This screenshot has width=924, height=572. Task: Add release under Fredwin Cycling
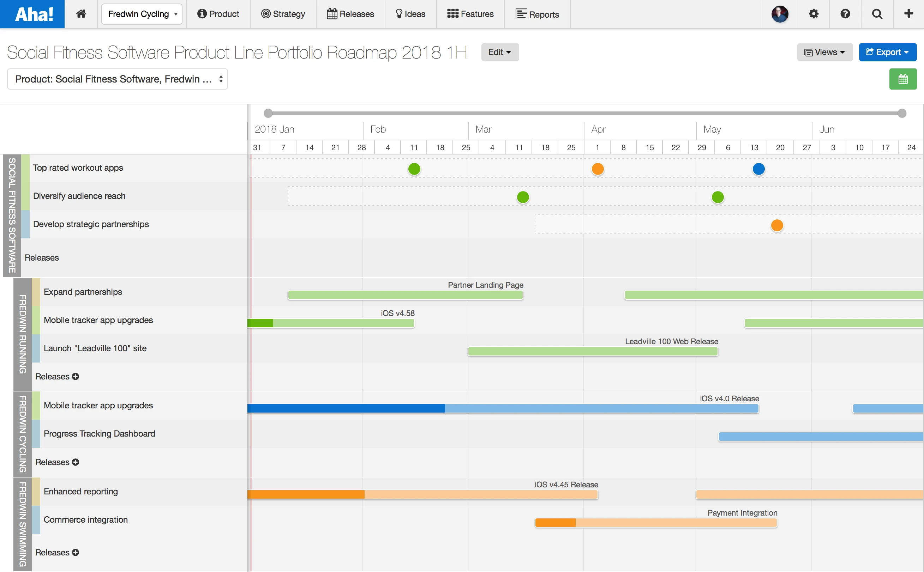click(76, 462)
